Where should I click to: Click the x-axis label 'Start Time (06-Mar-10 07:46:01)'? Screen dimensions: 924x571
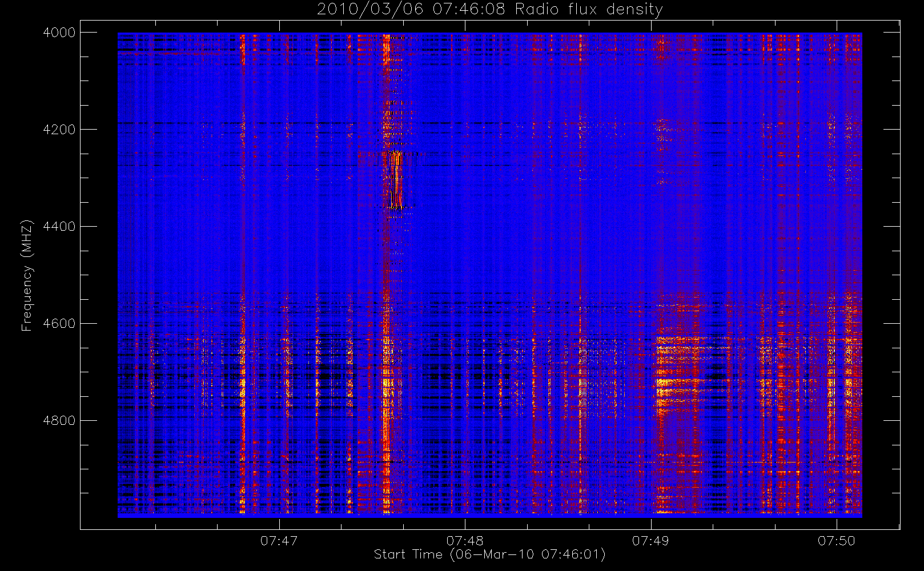click(x=489, y=554)
